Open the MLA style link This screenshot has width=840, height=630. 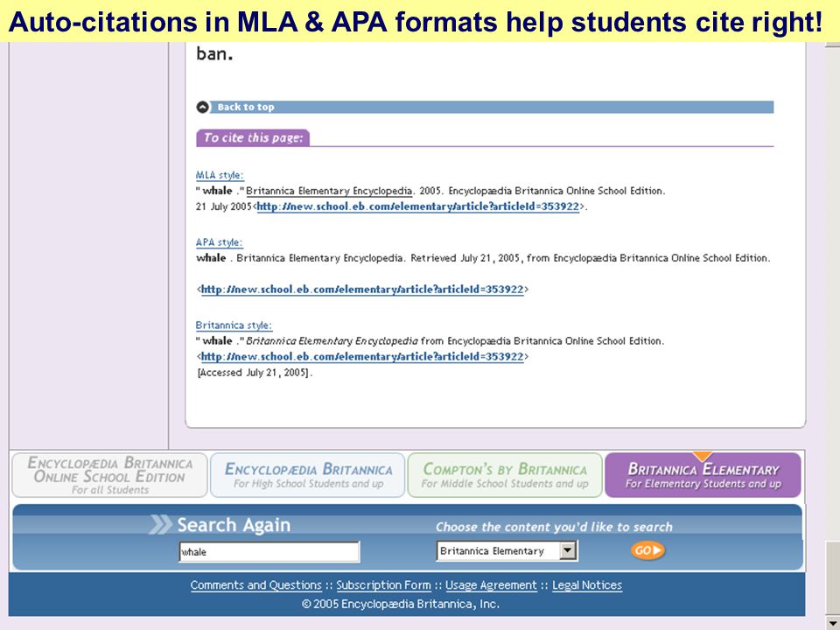tap(220, 175)
